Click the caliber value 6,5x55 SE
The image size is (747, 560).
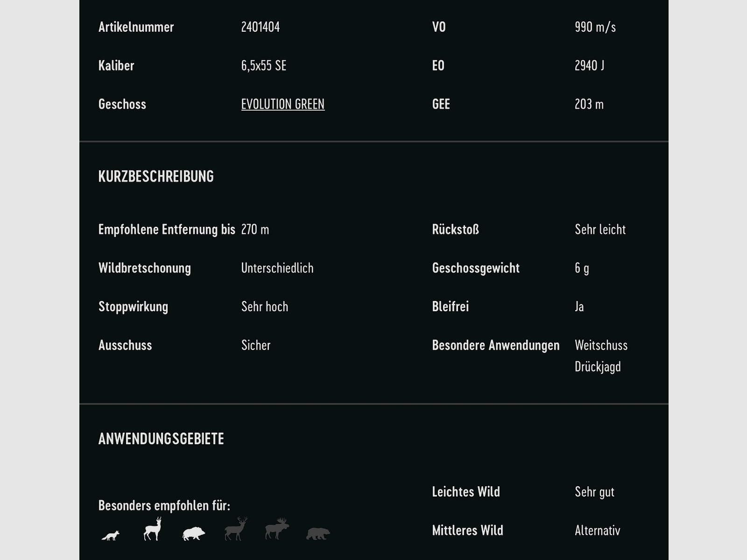263,66
